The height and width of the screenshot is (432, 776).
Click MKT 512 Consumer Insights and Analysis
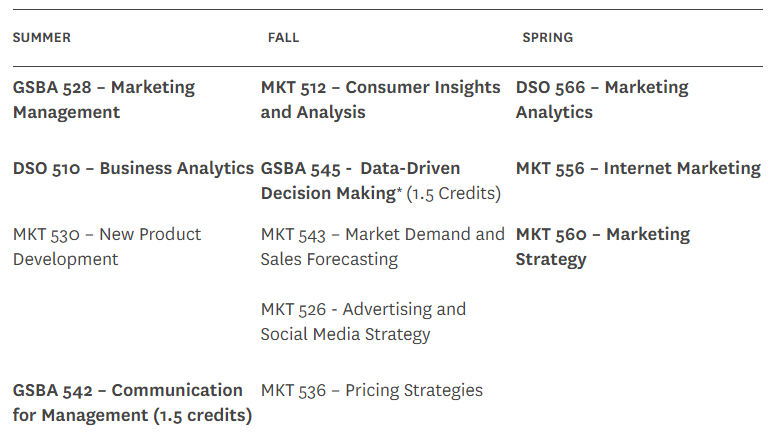(x=381, y=99)
